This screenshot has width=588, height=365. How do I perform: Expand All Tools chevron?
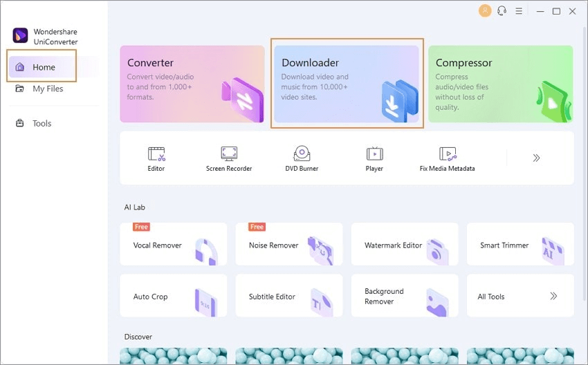[x=553, y=296]
